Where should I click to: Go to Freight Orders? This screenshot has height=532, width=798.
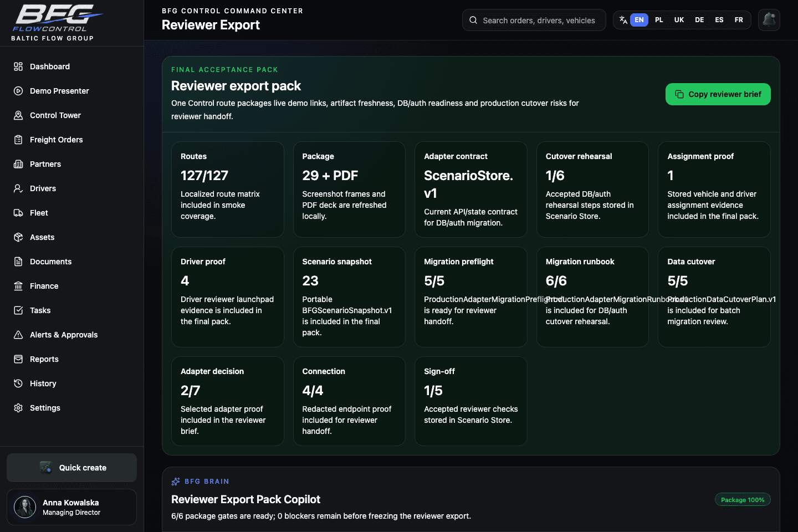[x=72, y=140]
